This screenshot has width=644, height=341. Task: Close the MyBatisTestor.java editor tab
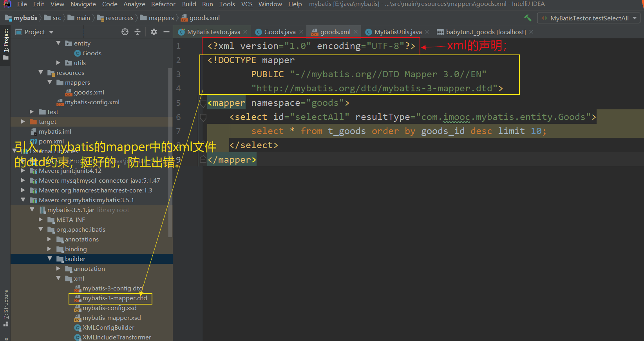[245, 32]
